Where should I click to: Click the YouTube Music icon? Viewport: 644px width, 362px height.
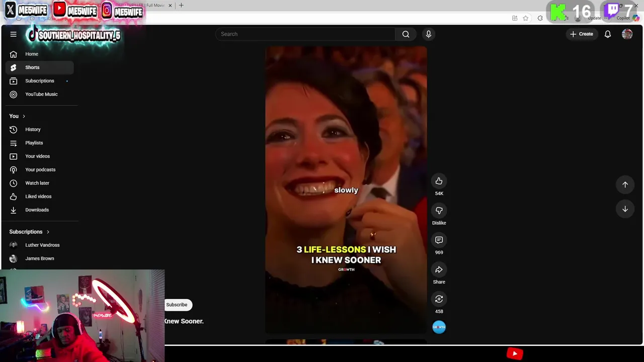pyautogui.click(x=14, y=94)
